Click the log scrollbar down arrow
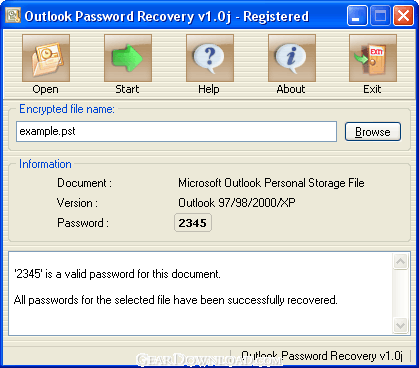The height and width of the screenshot is (368, 419). (400, 325)
